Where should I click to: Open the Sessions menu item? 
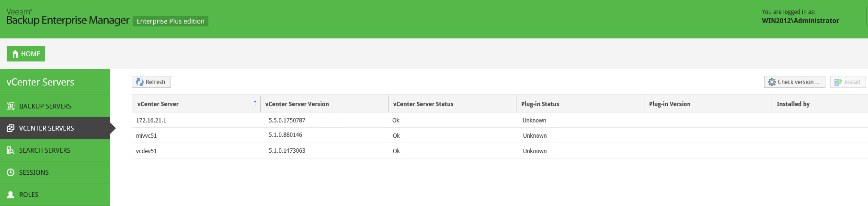tap(34, 172)
